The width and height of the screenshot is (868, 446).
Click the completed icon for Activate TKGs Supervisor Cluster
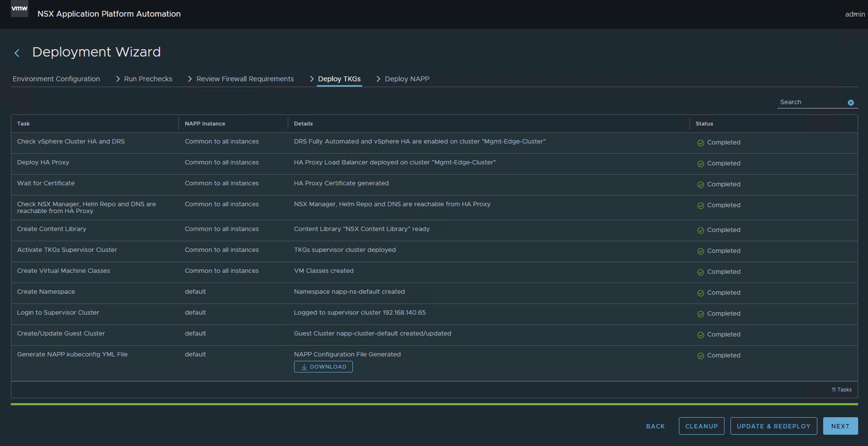click(701, 251)
